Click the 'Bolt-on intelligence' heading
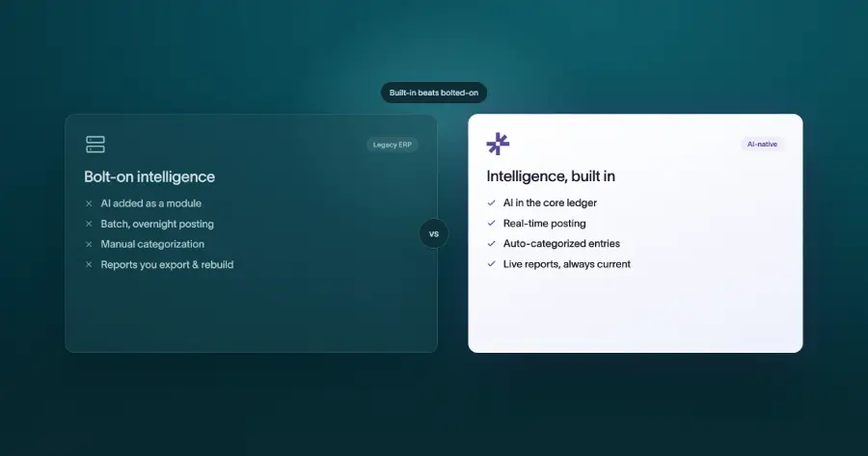The width and height of the screenshot is (868, 456). (x=149, y=176)
